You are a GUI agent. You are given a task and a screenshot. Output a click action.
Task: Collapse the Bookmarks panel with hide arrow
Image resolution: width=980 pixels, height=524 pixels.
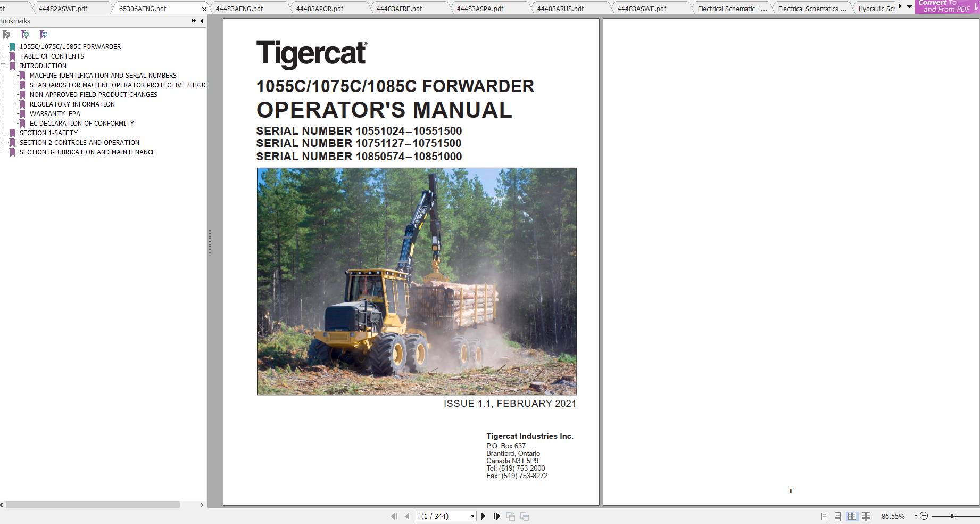click(201, 21)
